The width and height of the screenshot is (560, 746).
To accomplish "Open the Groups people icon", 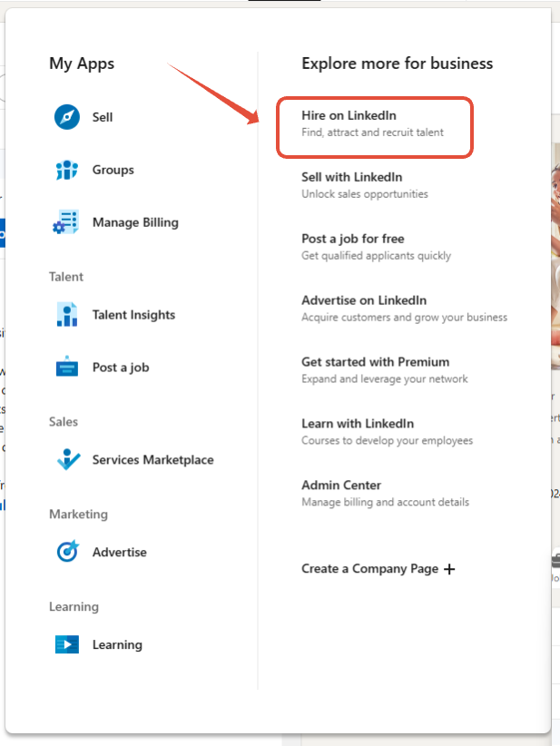I will (x=66, y=170).
